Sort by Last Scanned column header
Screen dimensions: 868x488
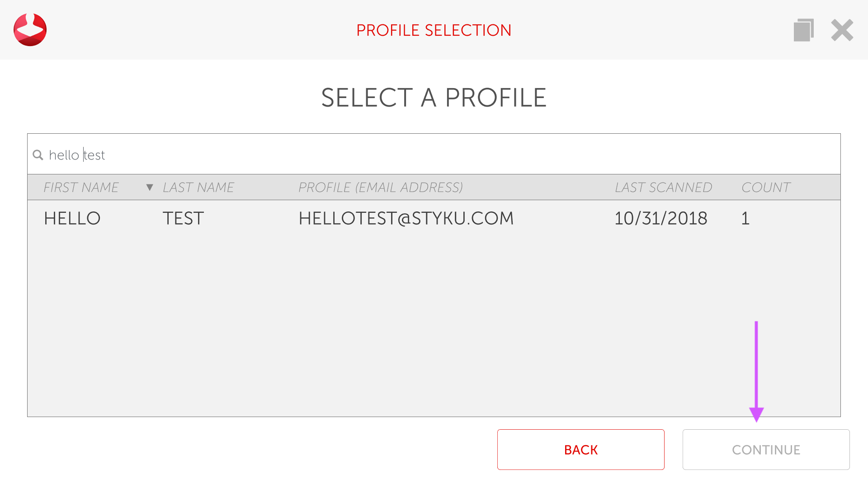663,187
